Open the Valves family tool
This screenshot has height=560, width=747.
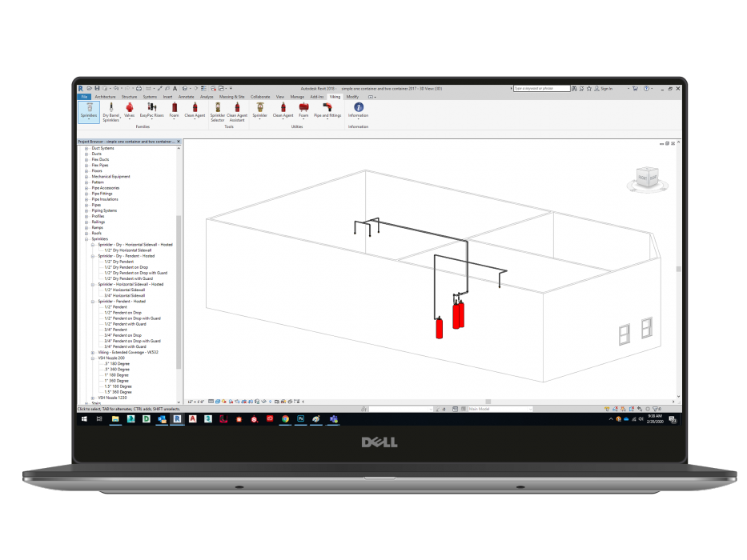click(x=129, y=110)
